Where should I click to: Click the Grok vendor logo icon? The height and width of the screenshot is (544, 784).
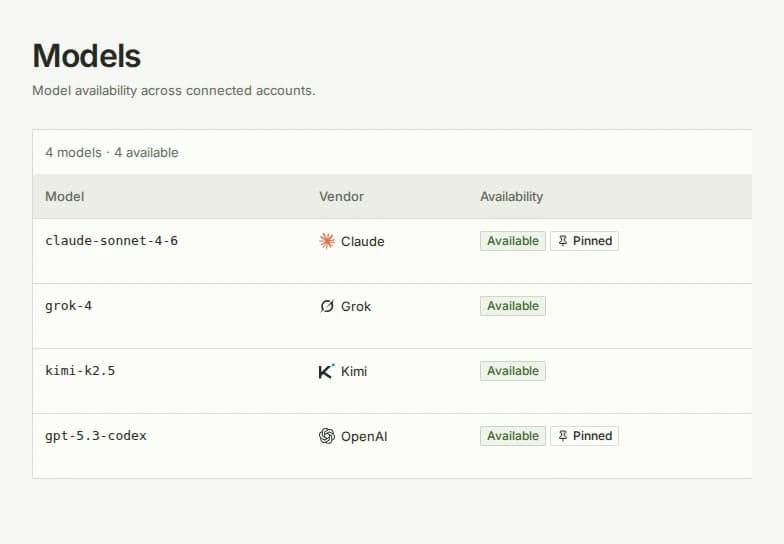(327, 306)
